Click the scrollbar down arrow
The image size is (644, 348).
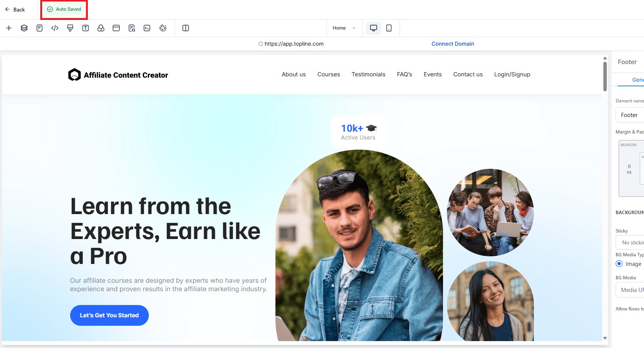[605, 338]
